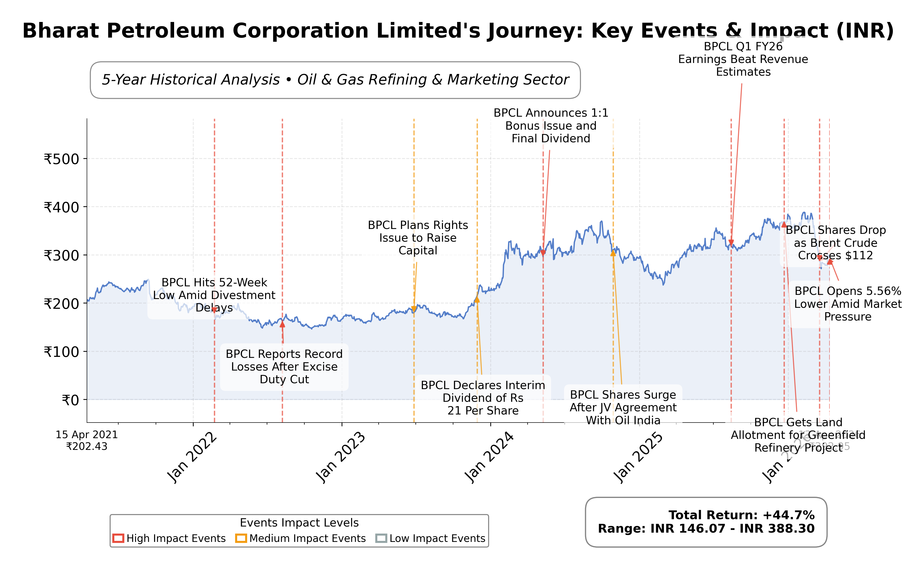Click the 'High Impact Events' legend label

click(x=176, y=538)
